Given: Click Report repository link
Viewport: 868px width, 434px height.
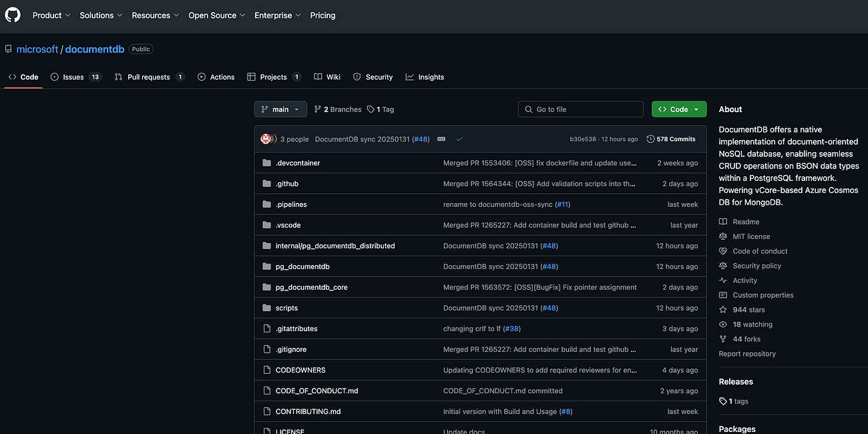Looking at the screenshot, I should tap(747, 354).
